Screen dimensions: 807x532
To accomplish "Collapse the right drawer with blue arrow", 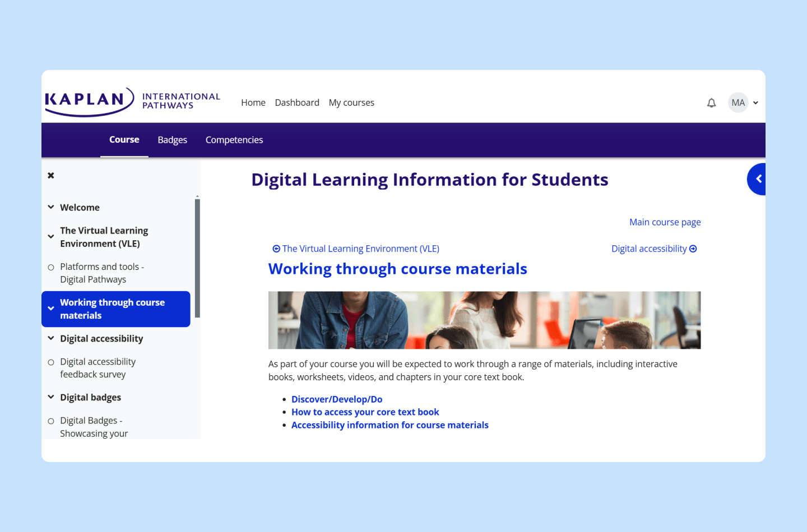I will [x=757, y=179].
